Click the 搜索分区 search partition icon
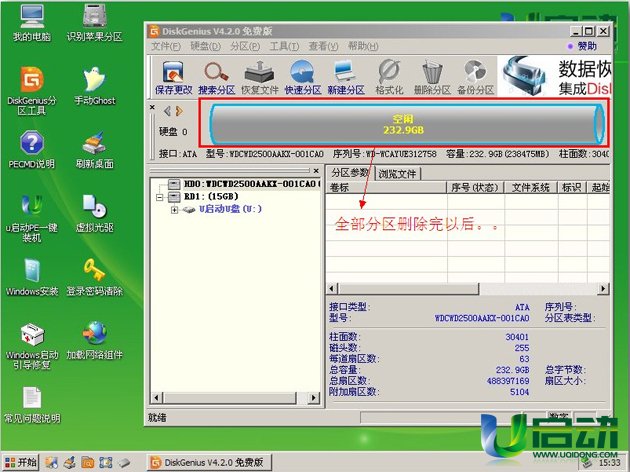This screenshot has height=472, width=630. point(217,78)
